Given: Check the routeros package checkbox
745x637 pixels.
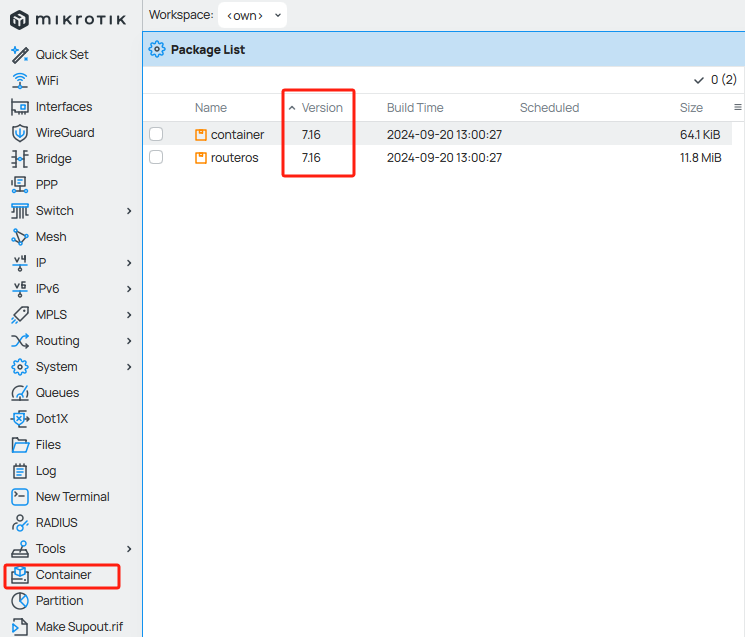Looking at the screenshot, I should 156,157.
